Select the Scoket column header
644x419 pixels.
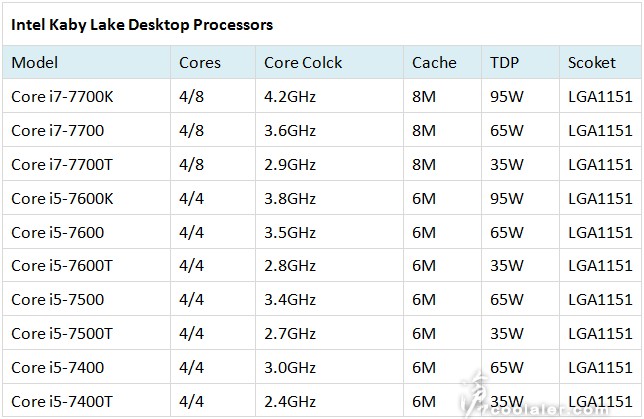[592, 63]
